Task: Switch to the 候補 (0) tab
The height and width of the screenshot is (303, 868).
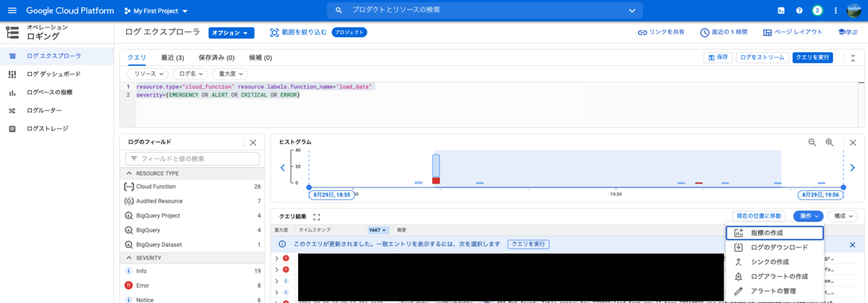Action: point(260,58)
